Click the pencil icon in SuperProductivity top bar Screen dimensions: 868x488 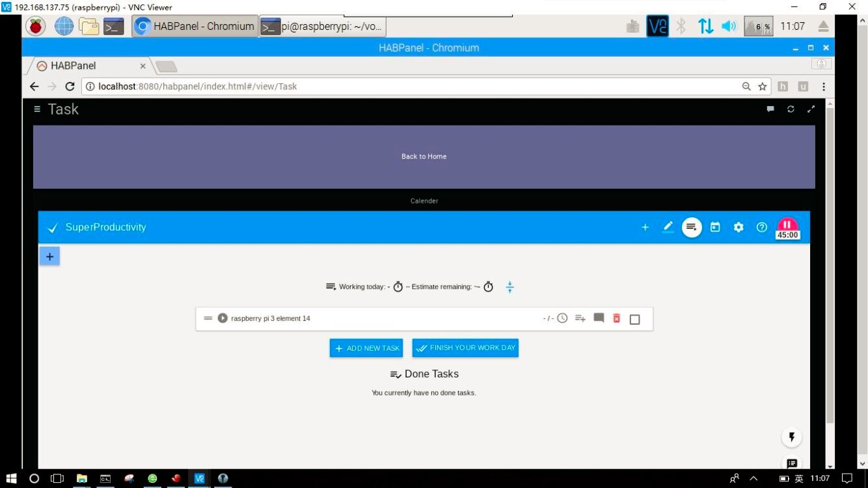668,227
